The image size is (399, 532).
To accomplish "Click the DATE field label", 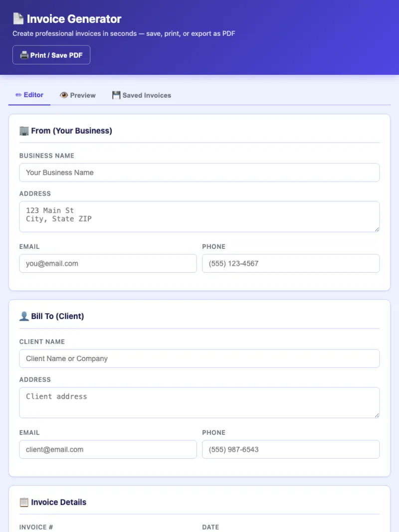I will (x=210, y=527).
